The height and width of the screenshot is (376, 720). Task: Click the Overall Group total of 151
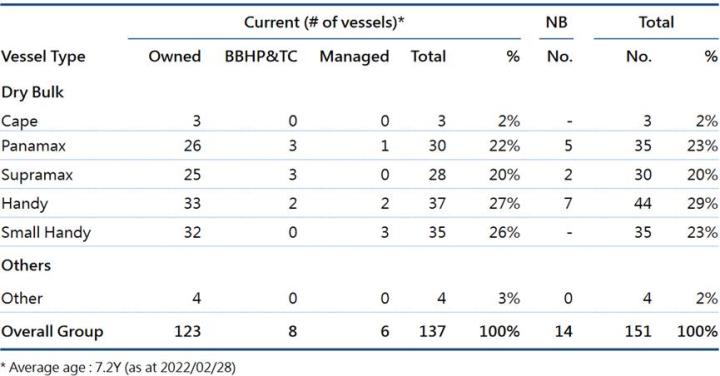[638, 331]
